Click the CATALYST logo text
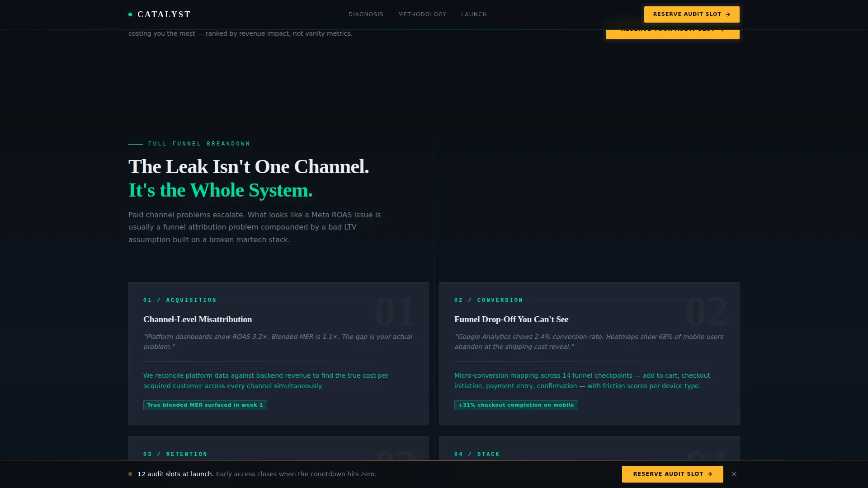Viewport: 868px width, 488px height. pos(164,14)
